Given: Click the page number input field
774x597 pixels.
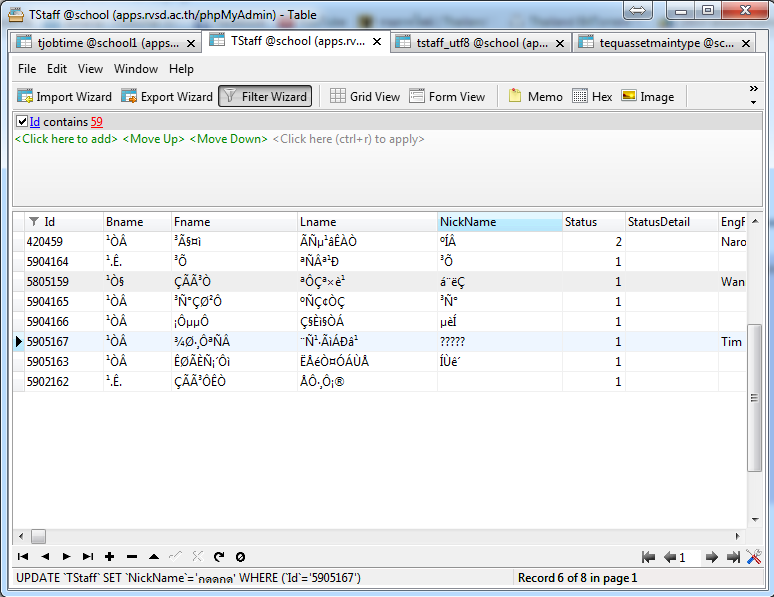Looking at the screenshot, I should pyautogui.click(x=690, y=557).
